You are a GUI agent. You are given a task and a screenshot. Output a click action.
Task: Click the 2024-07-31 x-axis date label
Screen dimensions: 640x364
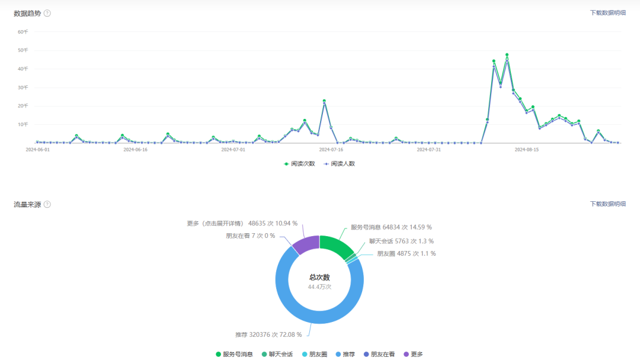point(429,150)
